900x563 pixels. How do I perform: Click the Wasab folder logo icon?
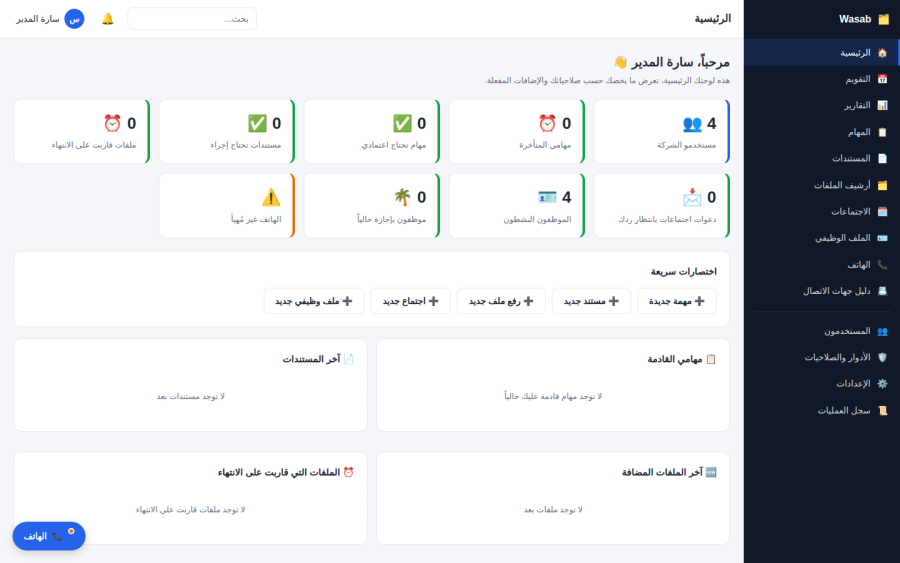coord(883,19)
